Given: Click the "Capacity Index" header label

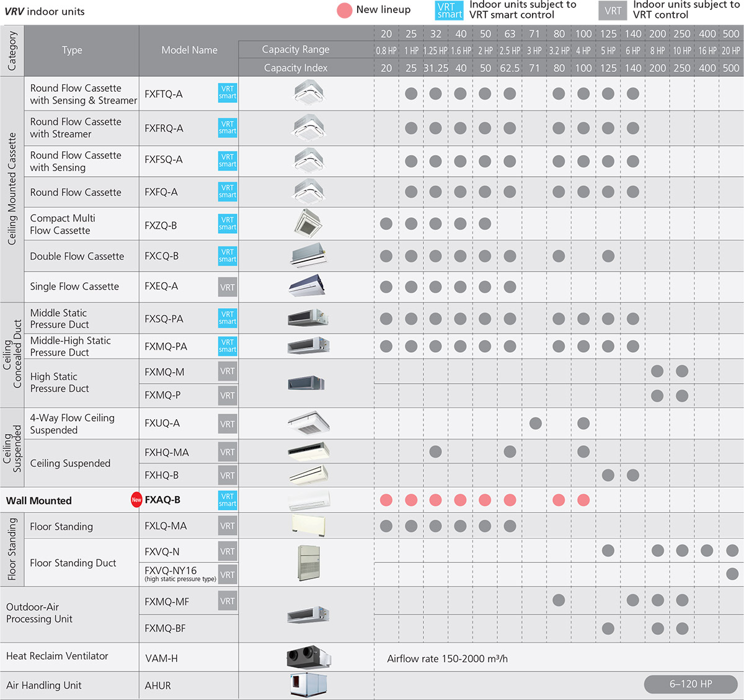Looking at the screenshot, I should [296, 68].
